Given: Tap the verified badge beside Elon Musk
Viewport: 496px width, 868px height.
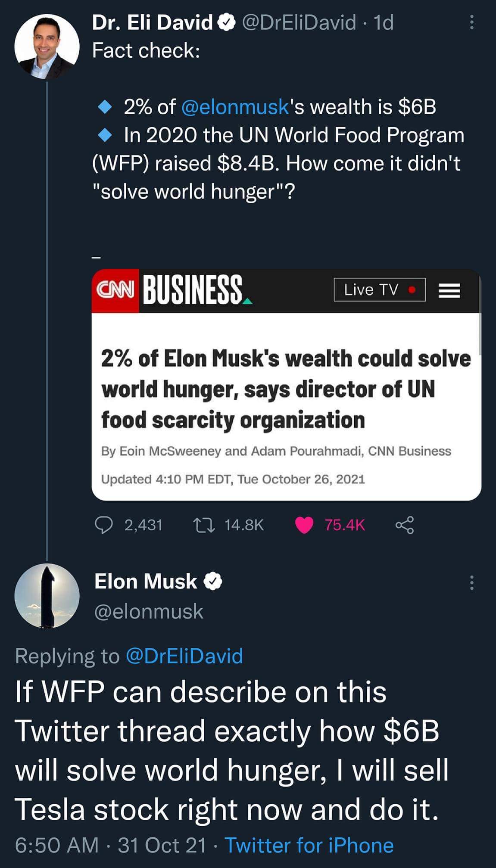Looking at the screenshot, I should 213,582.
